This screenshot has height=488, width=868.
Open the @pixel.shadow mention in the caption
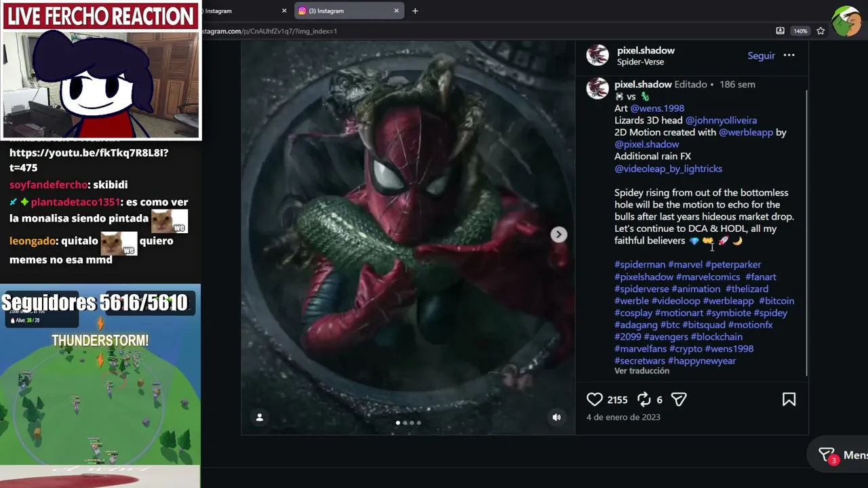tap(646, 144)
